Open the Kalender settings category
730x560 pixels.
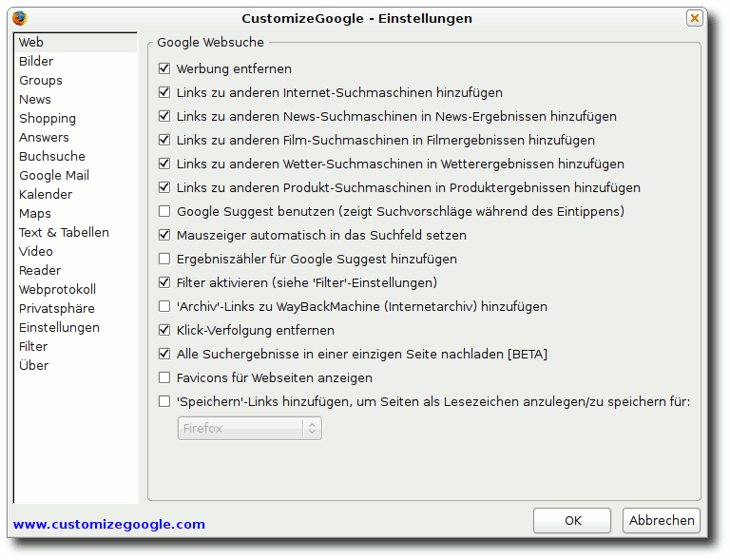point(76,195)
